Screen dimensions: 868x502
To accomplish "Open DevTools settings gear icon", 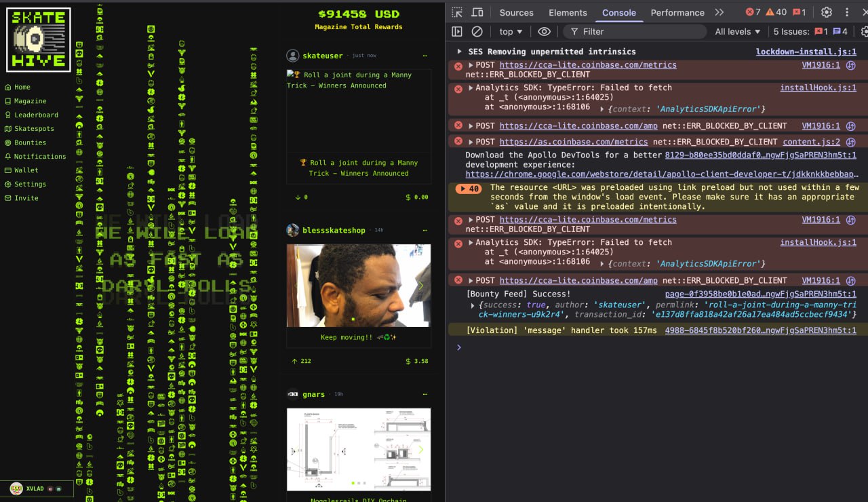I will coord(826,12).
